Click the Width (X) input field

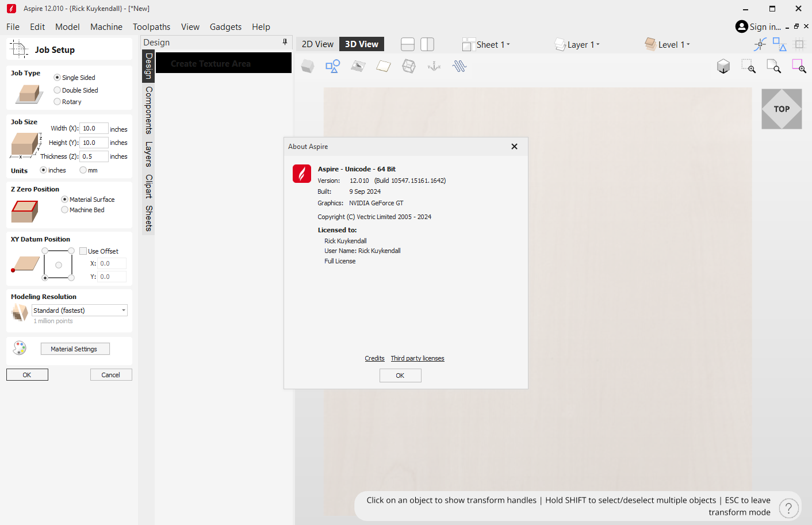click(94, 128)
